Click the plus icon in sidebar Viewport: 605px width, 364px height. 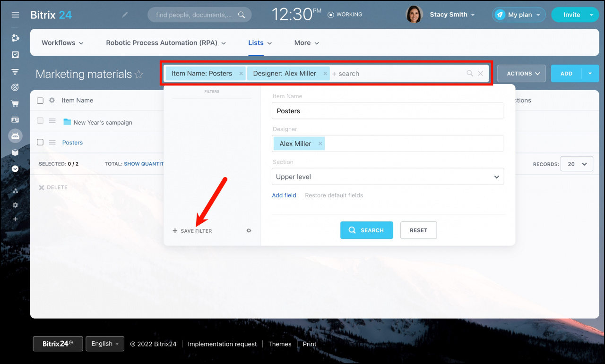pos(15,219)
